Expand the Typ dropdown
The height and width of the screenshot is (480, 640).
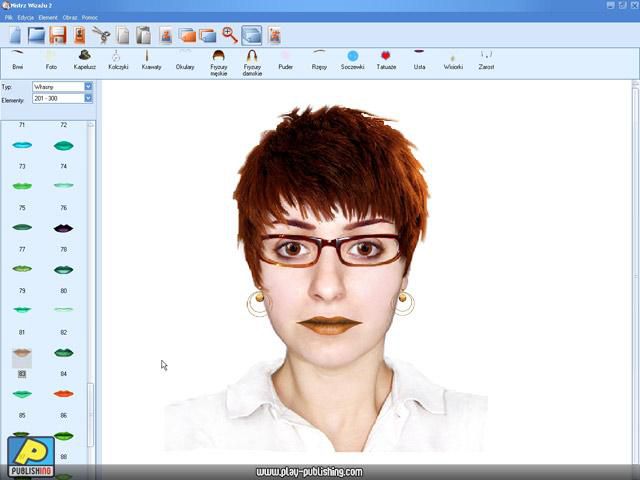(88, 87)
